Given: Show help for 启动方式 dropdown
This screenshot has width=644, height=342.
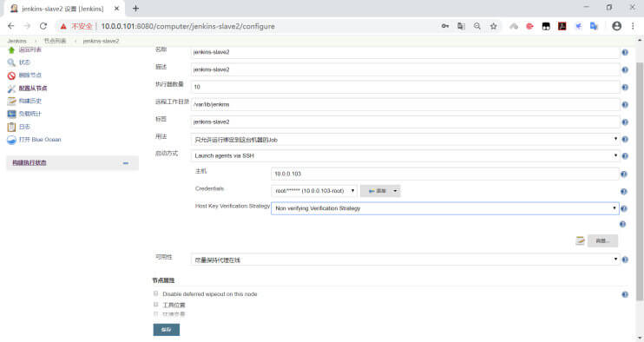Looking at the screenshot, I should (x=625, y=156).
